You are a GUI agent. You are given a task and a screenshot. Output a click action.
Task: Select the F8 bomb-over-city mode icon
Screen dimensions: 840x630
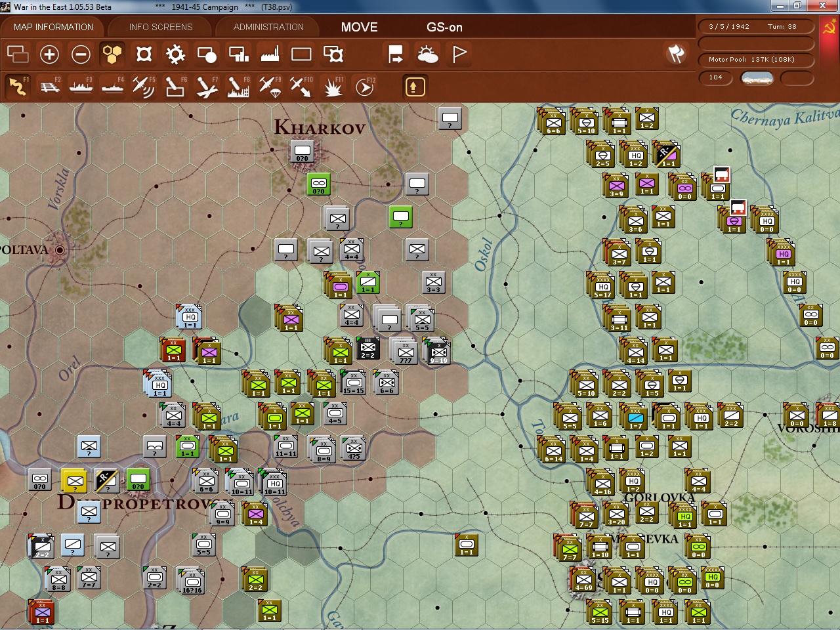pos(238,87)
